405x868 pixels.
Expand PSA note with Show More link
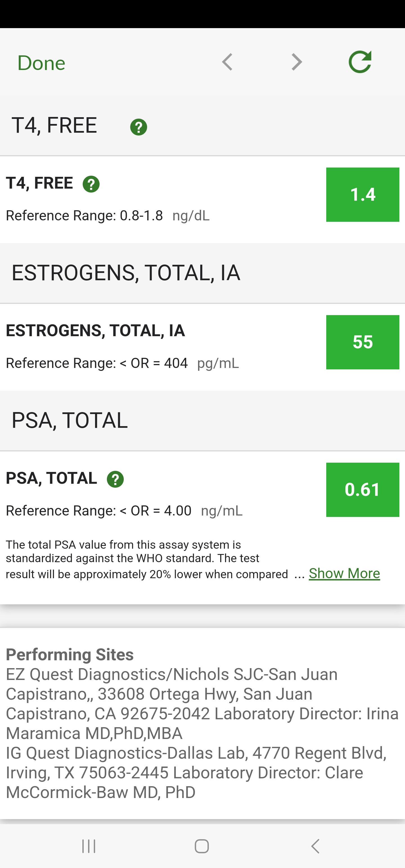(344, 573)
